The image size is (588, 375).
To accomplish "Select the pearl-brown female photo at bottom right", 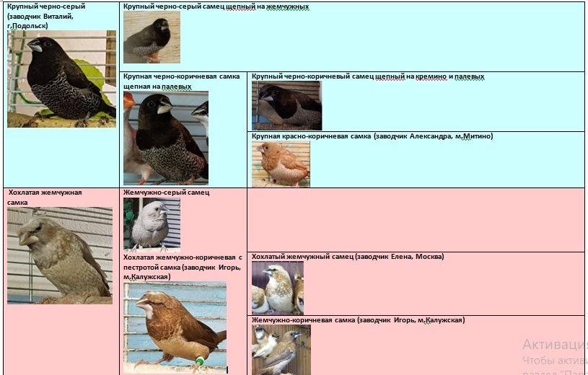I will pyautogui.click(x=281, y=349).
